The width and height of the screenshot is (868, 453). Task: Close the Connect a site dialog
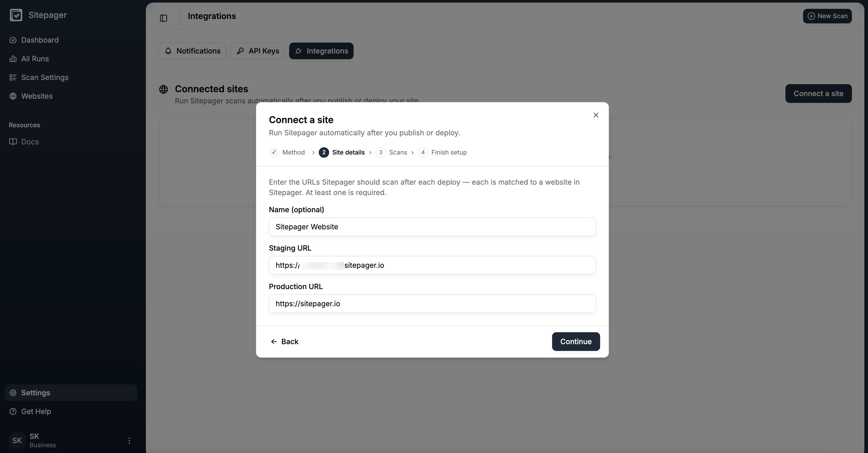click(596, 115)
